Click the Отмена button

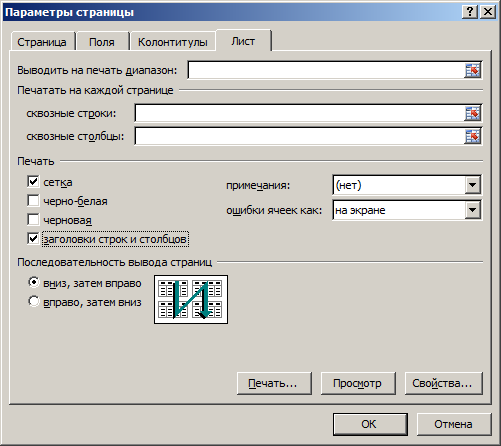pos(454,424)
